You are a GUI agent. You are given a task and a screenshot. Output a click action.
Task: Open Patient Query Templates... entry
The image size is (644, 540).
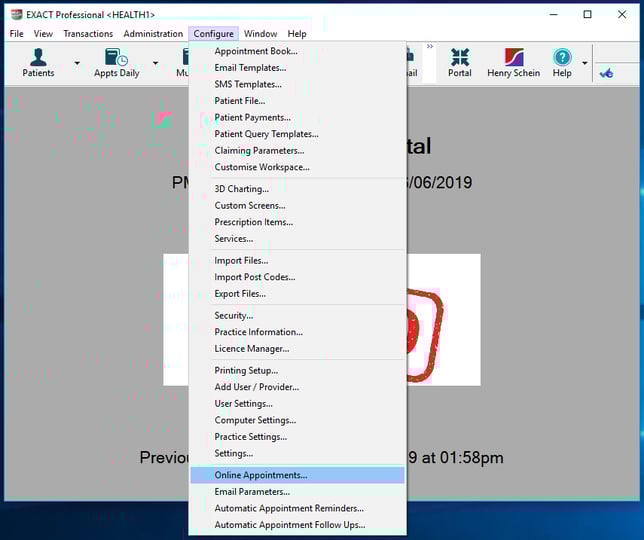tap(297, 134)
